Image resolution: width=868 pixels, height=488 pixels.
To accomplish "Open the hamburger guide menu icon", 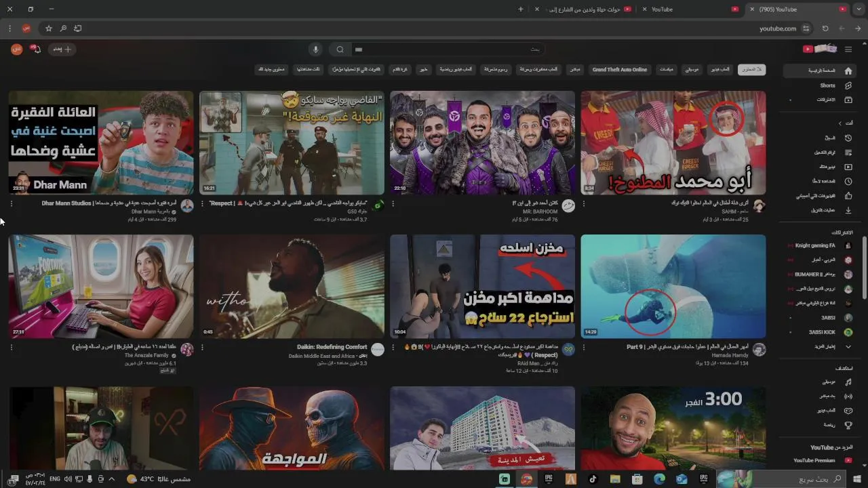I will [x=848, y=49].
